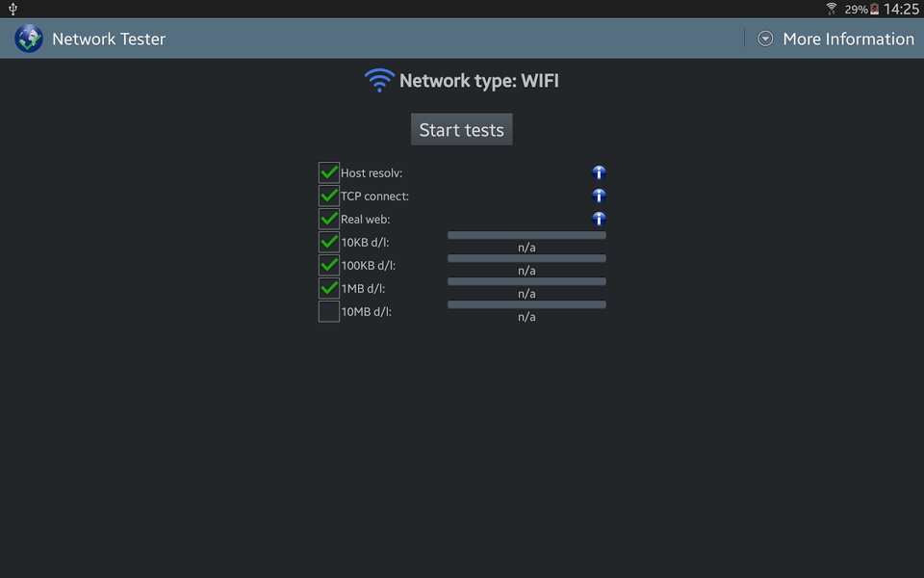Tap the 'Host resolv:' label
This screenshot has width=924, height=578.
point(372,172)
